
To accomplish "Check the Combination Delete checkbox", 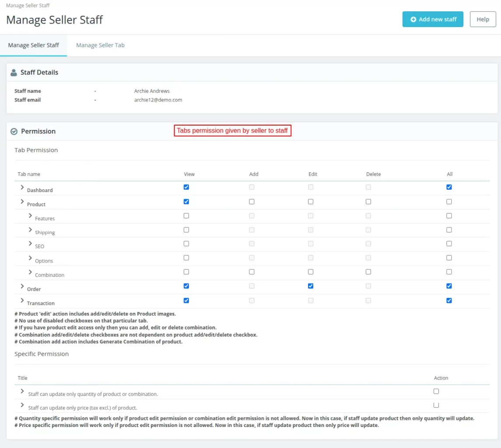I will click(x=368, y=272).
